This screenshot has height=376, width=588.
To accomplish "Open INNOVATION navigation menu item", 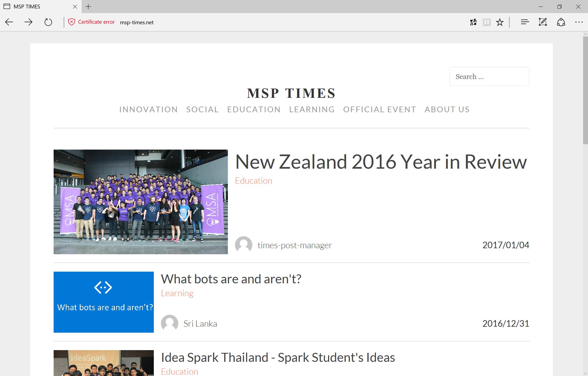I will (x=148, y=109).
